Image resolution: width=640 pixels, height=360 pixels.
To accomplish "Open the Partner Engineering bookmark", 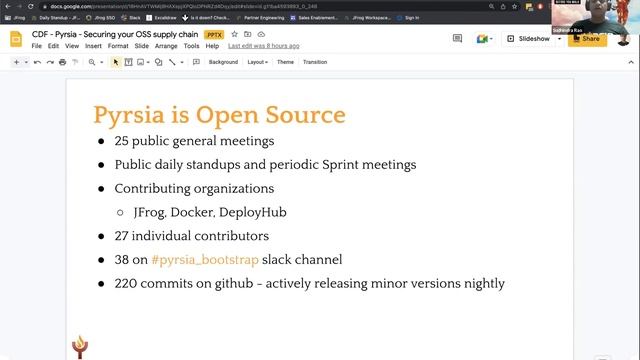I will pos(260,18).
